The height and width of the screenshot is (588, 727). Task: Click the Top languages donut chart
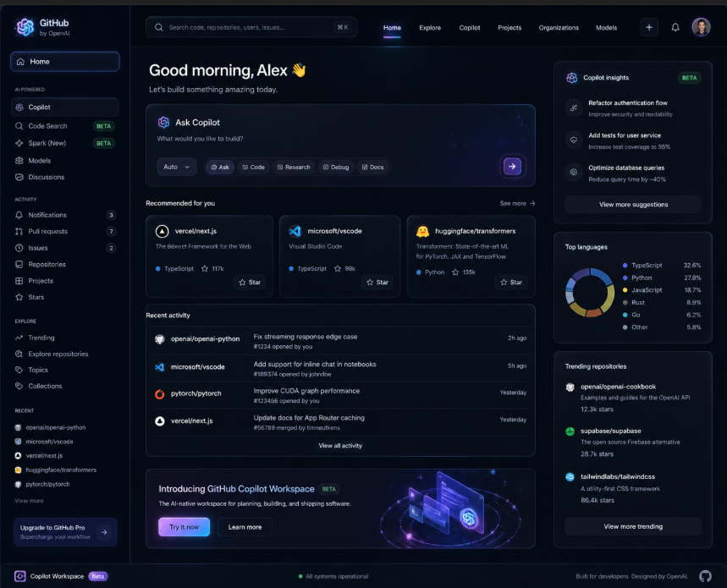590,293
